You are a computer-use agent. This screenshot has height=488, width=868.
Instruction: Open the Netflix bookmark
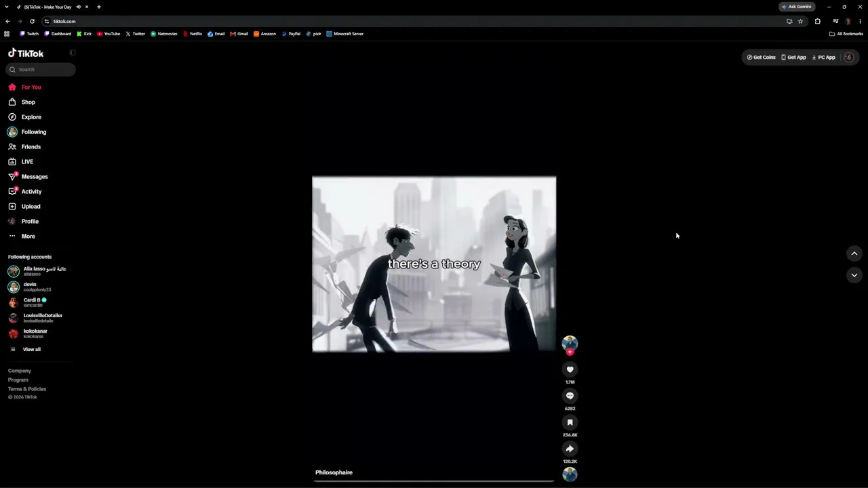(193, 34)
